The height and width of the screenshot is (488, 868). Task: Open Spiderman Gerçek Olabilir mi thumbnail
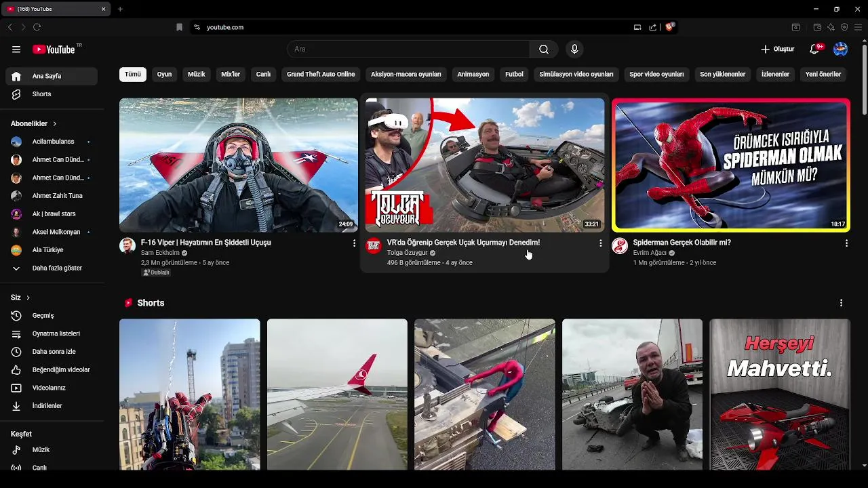click(731, 165)
